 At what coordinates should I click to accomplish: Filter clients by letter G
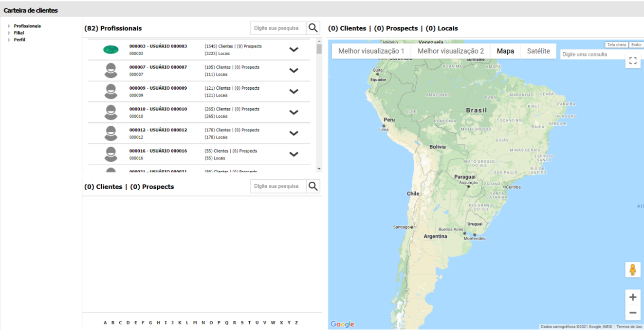[x=150, y=323]
